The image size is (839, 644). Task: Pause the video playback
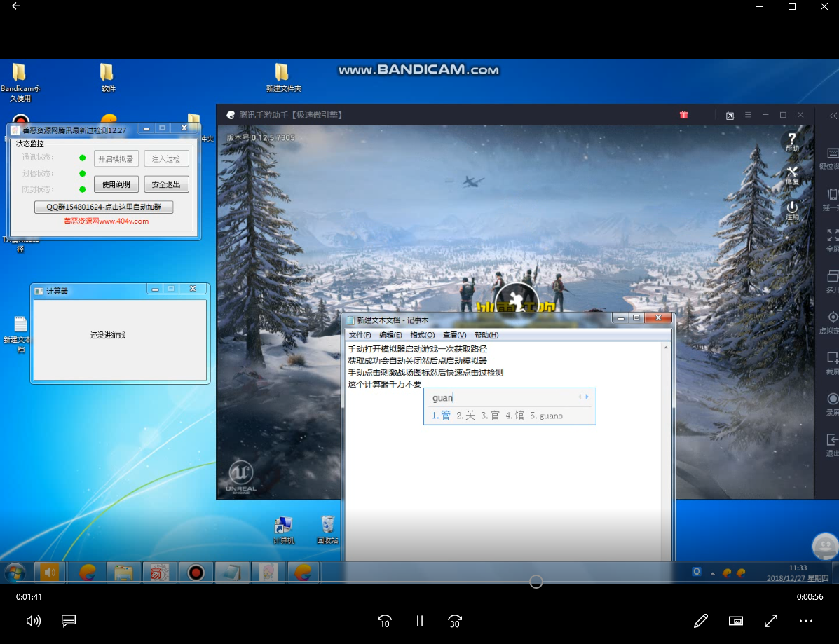click(420, 620)
